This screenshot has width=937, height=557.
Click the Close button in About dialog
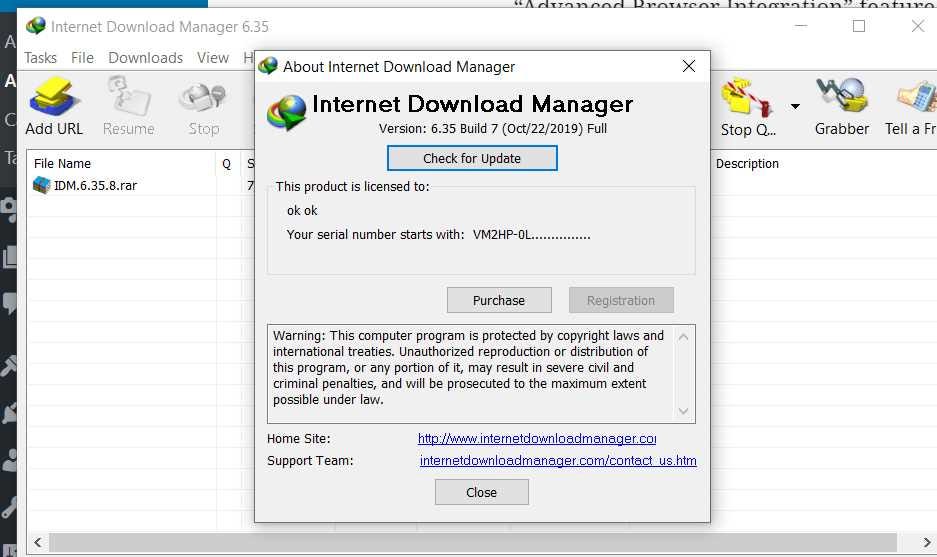pyautogui.click(x=482, y=492)
